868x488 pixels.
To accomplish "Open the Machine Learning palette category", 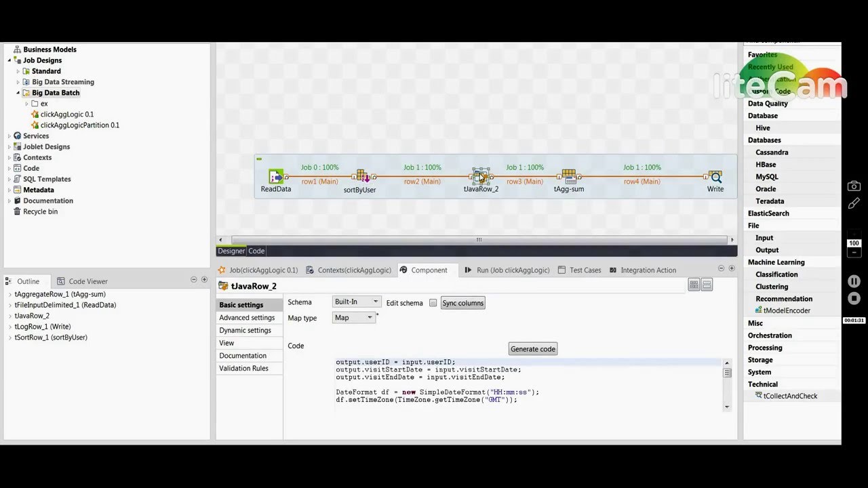I will pyautogui.click(x=776, y=262).
